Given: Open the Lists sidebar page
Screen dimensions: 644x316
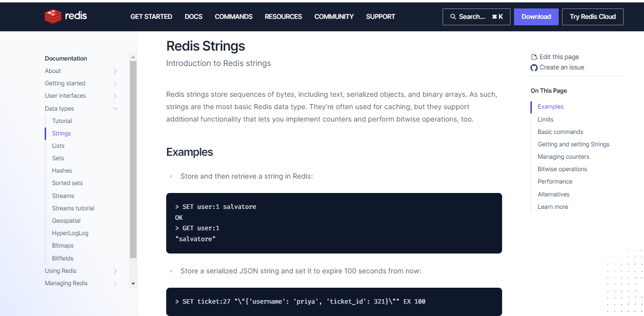Looking at the screenshot, I should [x=58, y=146].
